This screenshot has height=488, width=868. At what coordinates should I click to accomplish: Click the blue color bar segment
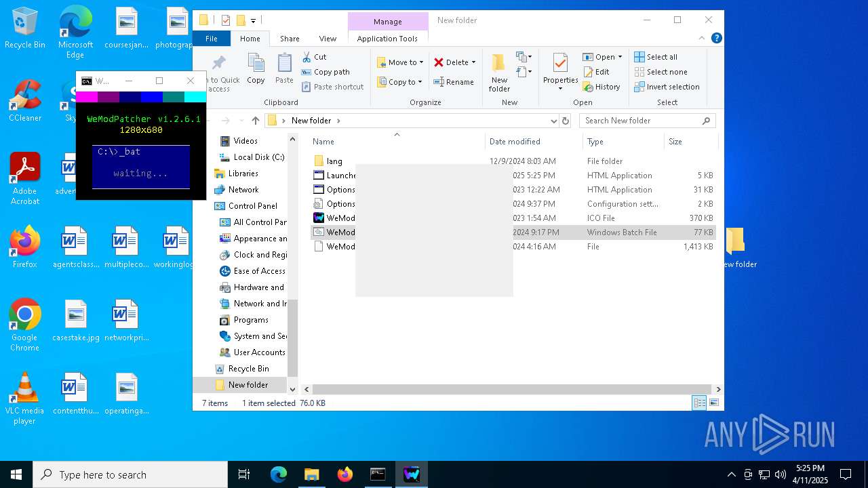pos(152,97)
